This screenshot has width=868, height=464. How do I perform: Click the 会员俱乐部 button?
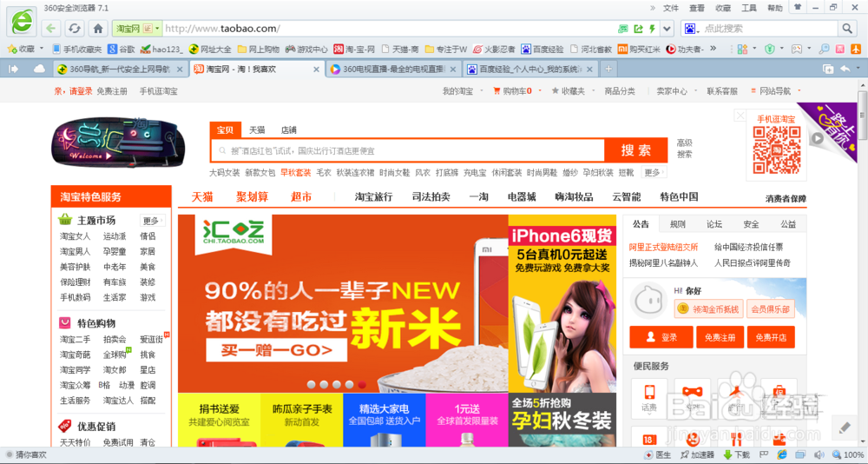[770, 308]
